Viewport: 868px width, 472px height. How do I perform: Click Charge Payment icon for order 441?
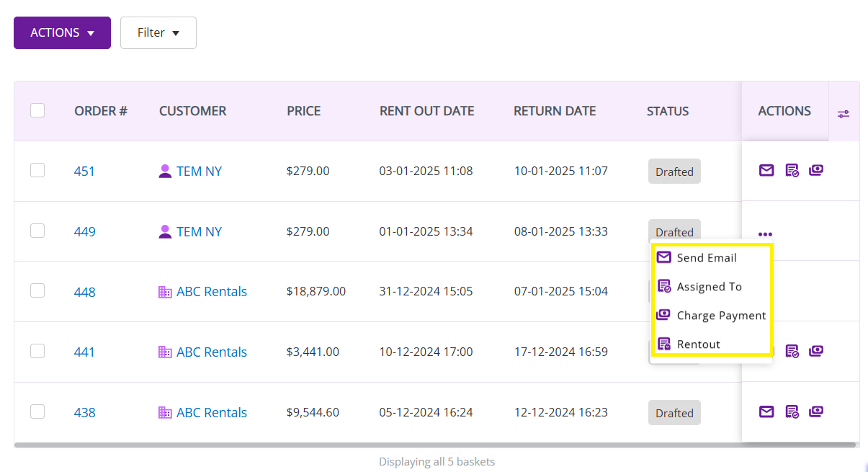tap(815, 352)
